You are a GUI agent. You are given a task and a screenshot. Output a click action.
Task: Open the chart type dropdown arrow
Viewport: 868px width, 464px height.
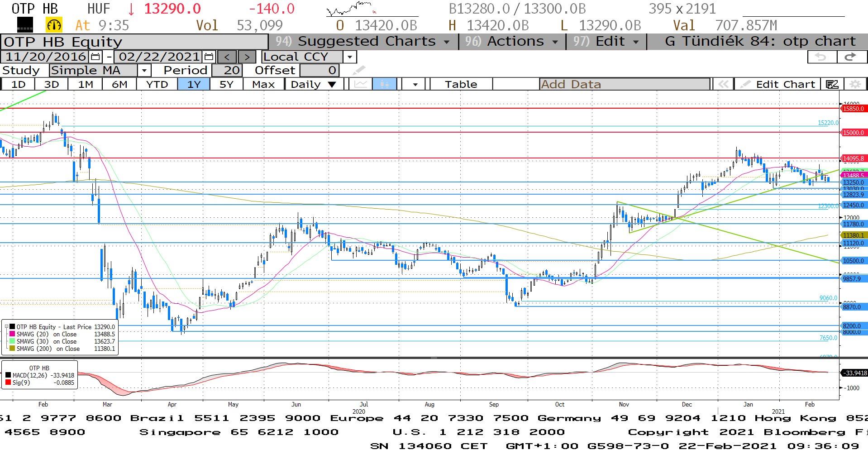pyautogui.click(x=415, y=84)
